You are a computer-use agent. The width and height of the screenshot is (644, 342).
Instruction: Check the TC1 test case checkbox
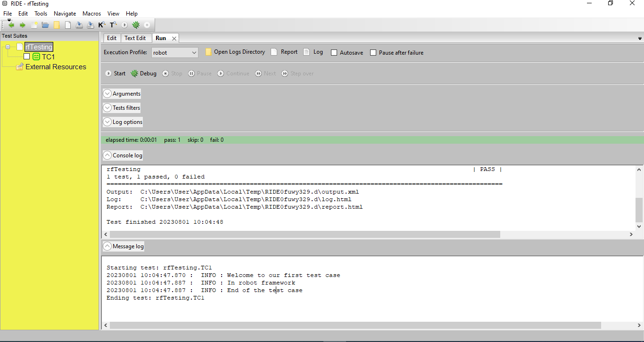(27, 56)
